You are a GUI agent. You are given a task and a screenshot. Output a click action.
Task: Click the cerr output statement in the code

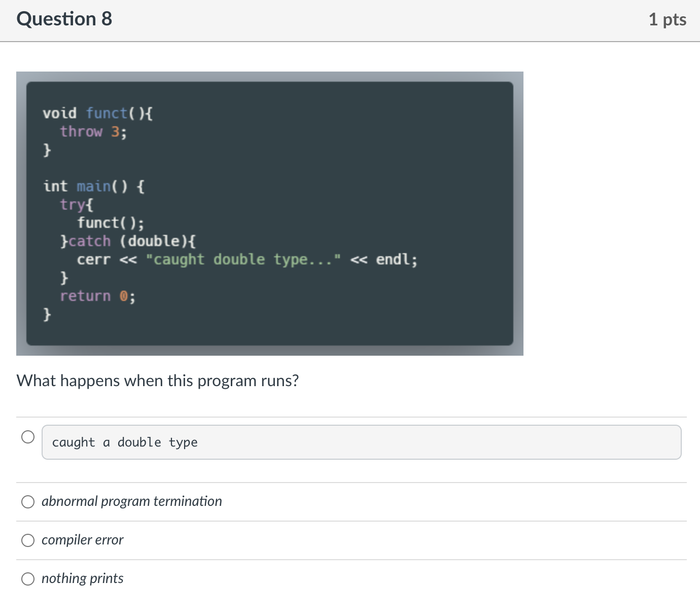(247, 259)
